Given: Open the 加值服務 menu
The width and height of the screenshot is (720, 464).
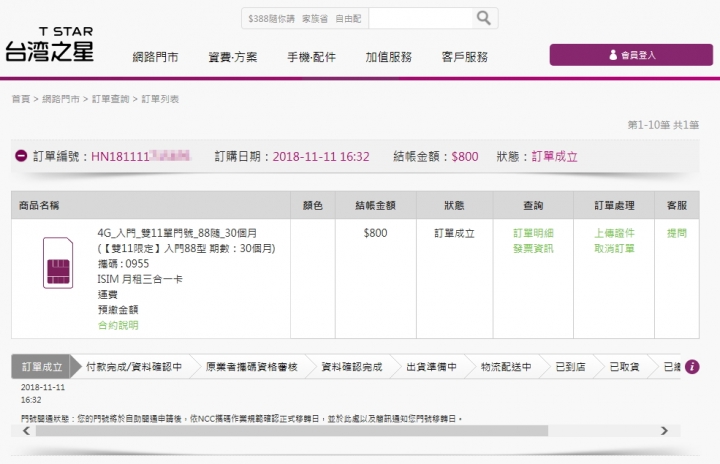Looking at the screenshot, I should pos(388,57).
